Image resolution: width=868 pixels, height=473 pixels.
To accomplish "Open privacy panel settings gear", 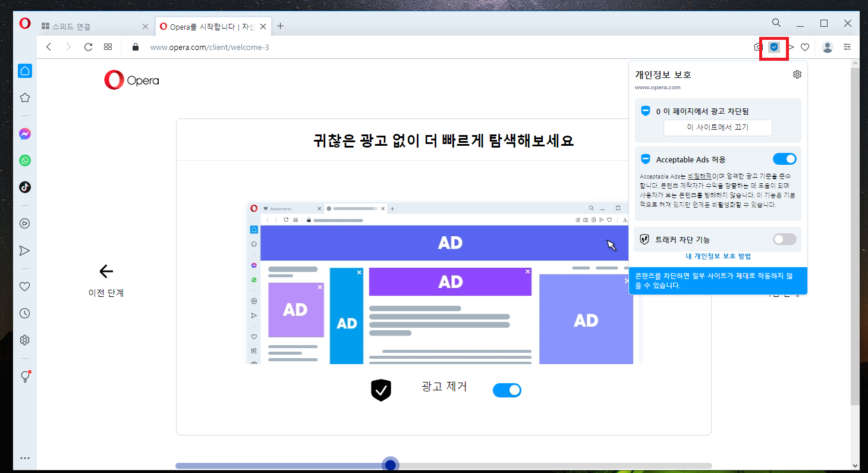I will point(797,74).
